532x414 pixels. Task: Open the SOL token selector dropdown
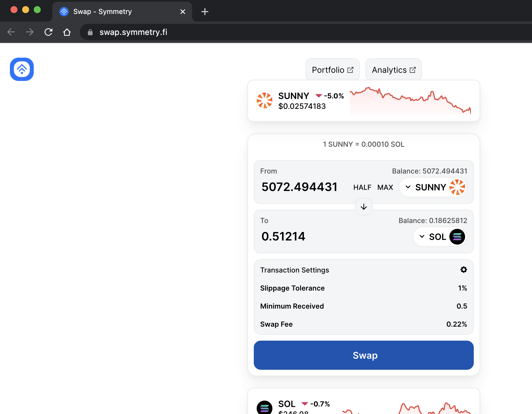click(440, 237)
